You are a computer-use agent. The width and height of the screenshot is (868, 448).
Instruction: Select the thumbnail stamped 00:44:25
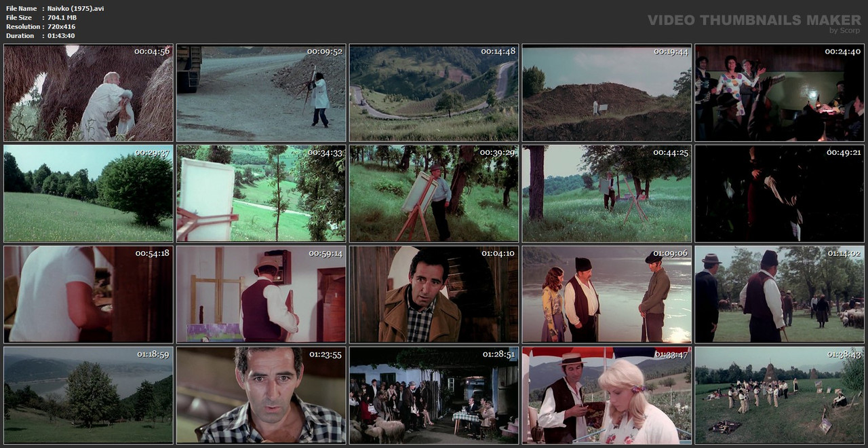pos(607,193)
